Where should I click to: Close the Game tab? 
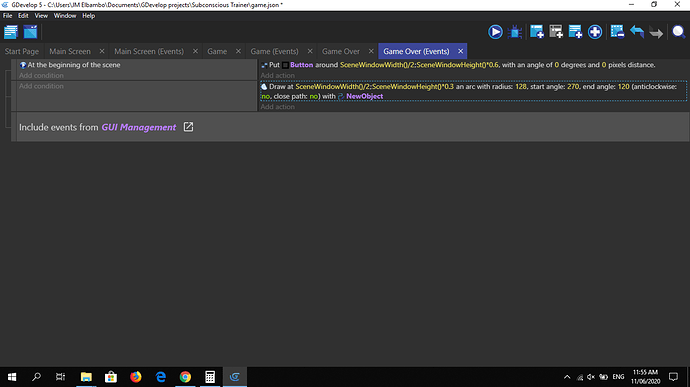coord(238,51)
